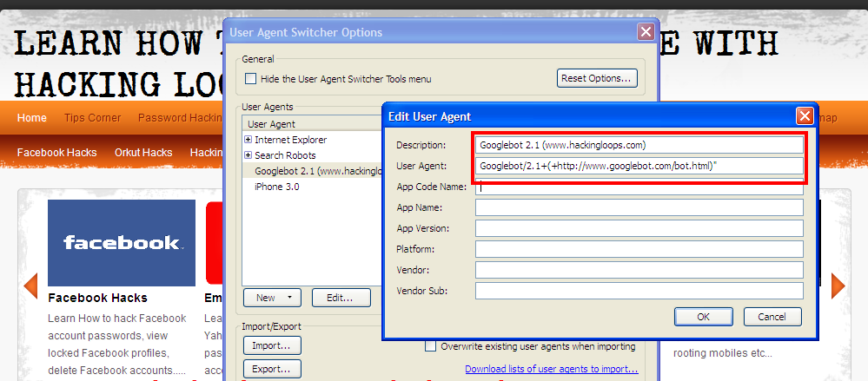The height and width of the screenshot is (381, 868).
Task: Expand the Search Robots tree node
Action: [248, 155]
